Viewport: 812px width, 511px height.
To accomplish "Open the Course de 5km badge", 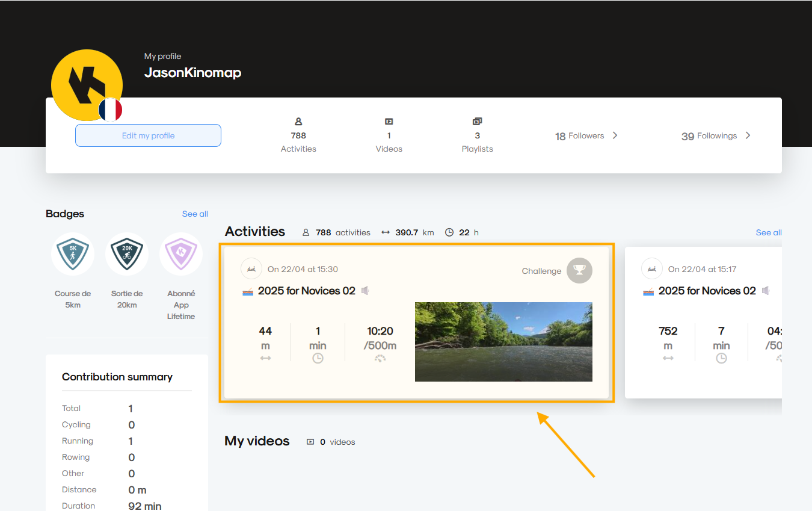I will pyautogui.click(x=73, y=254).
